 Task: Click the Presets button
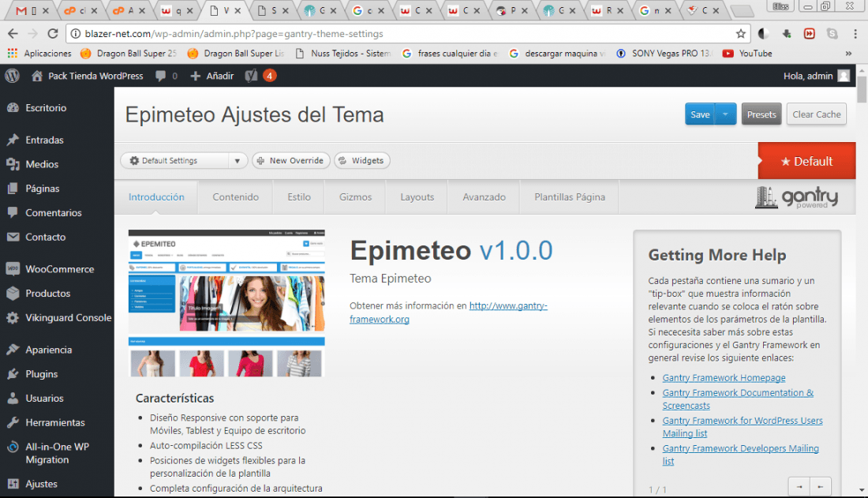tap(761, 114)
